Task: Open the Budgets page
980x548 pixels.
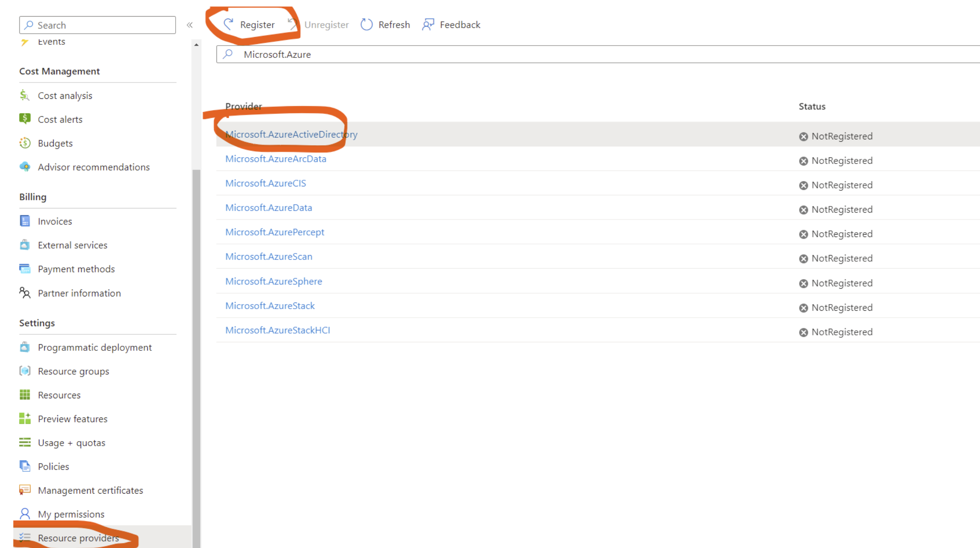Action: coord(55,143)
